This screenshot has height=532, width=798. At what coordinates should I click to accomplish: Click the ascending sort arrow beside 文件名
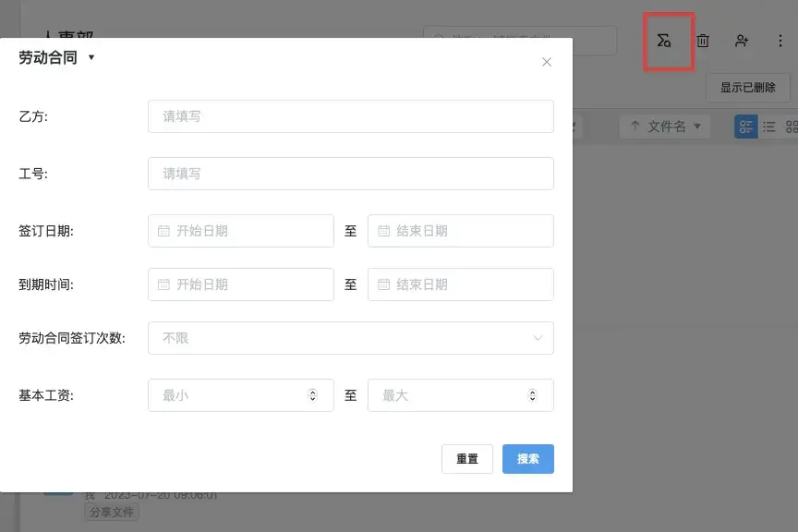pyautogui.click(x=635, y=126)
